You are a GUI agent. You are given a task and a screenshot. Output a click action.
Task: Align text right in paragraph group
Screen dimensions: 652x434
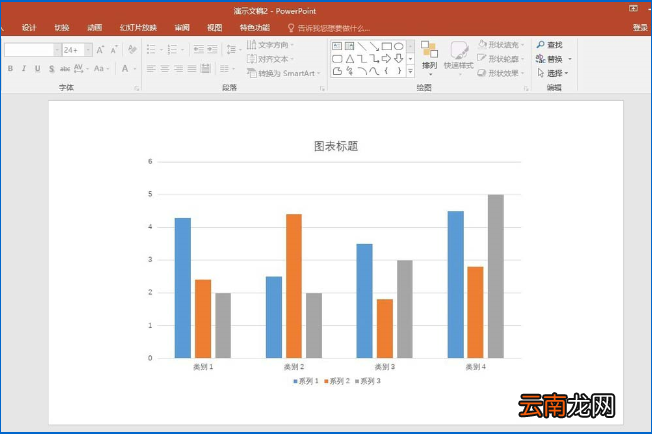(178, 69)
